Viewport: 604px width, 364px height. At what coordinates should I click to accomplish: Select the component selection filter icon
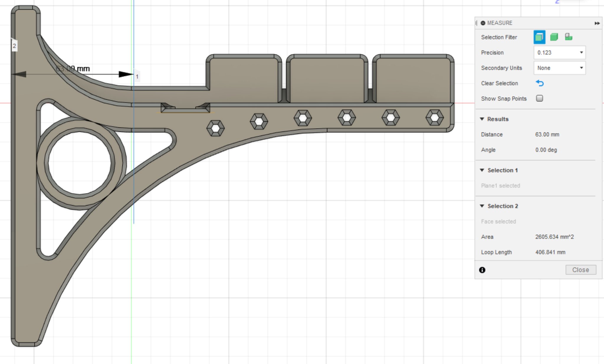pos(568,37)
